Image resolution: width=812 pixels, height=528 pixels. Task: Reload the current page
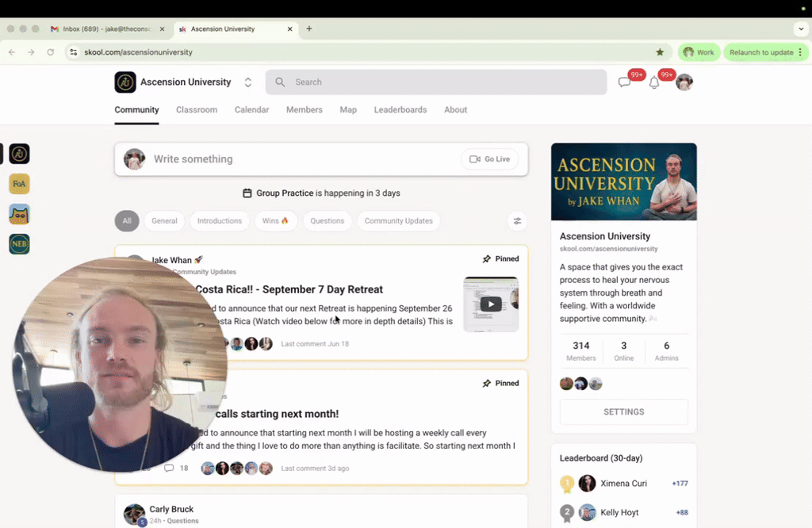coord(50,52)
